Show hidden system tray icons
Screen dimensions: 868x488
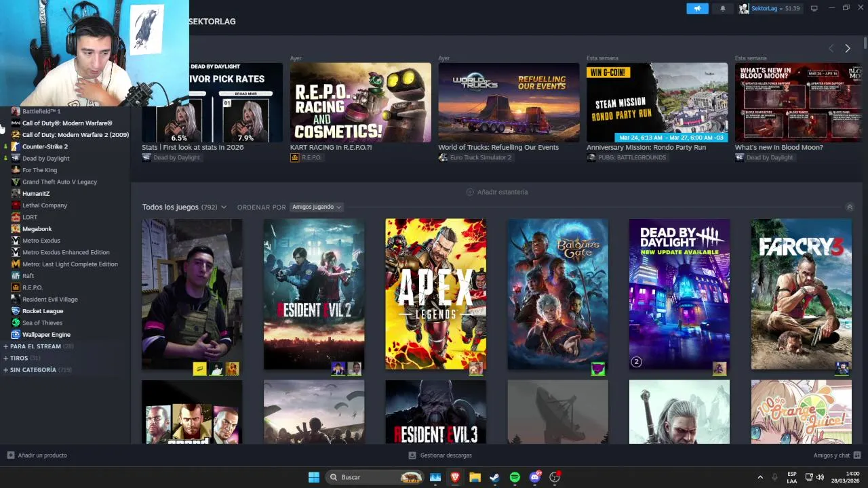[760, 477]
